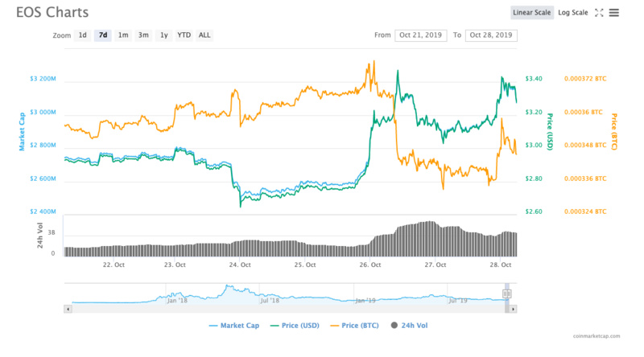
Task: Click Price (BTC) vertical axis title
Action: coord(614,132)
